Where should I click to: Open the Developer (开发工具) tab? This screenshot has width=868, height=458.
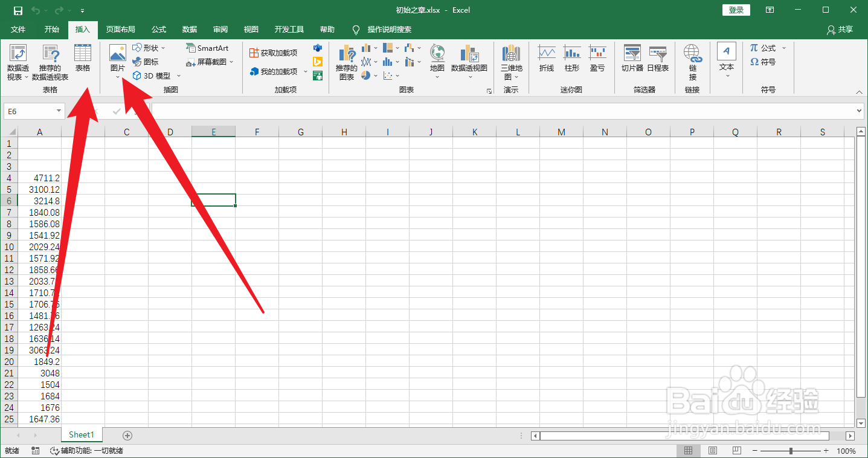click(x=289, y=30)
